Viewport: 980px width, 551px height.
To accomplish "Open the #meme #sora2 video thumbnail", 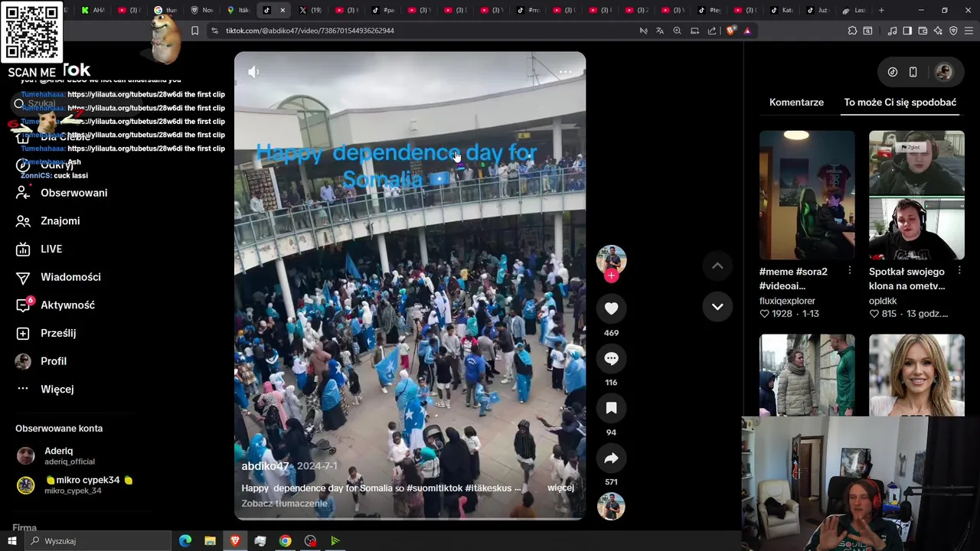I will click(807, 195).
